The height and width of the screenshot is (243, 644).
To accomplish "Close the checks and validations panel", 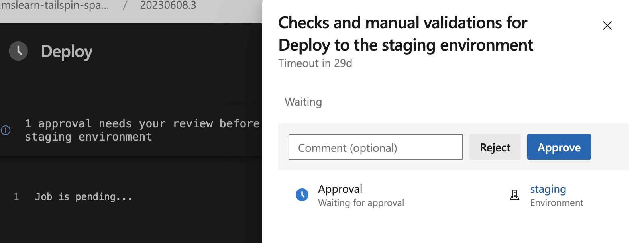I will click(x=607, y=25).
